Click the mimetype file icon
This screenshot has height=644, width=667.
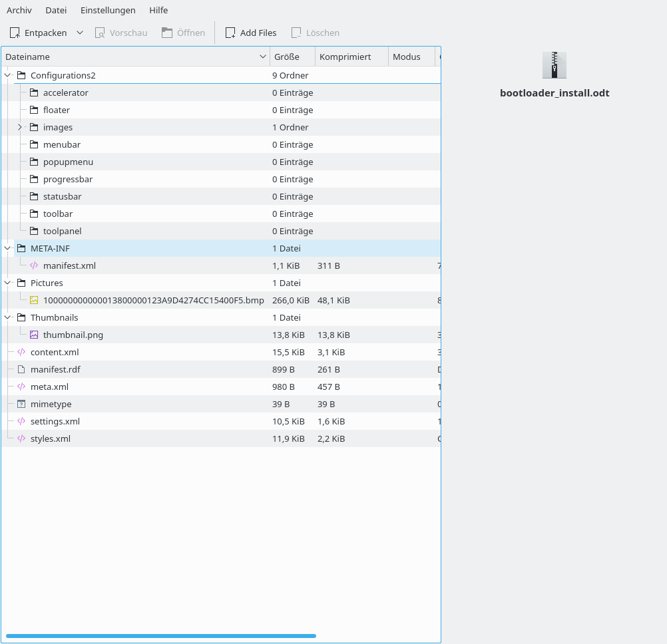[x=21, y=404]
